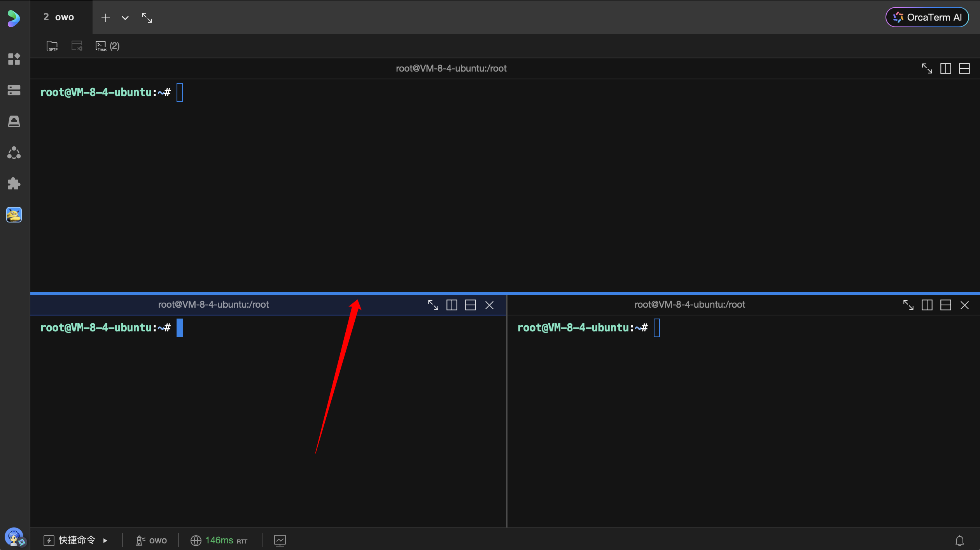Launch OrcaTerm AI assistant
This screenshot has height=550, width=980.
(927, 17)
